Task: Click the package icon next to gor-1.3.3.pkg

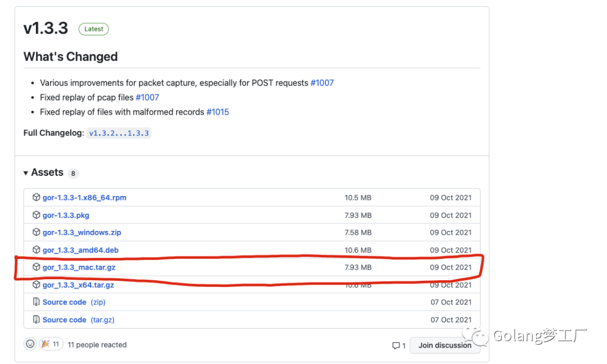Action: (x=37, y=215)
